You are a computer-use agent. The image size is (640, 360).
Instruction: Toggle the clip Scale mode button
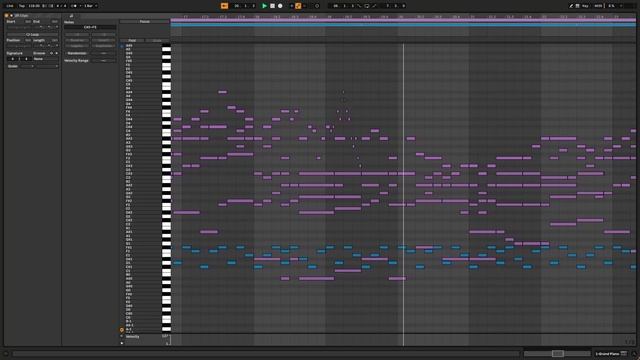[13, 66]
